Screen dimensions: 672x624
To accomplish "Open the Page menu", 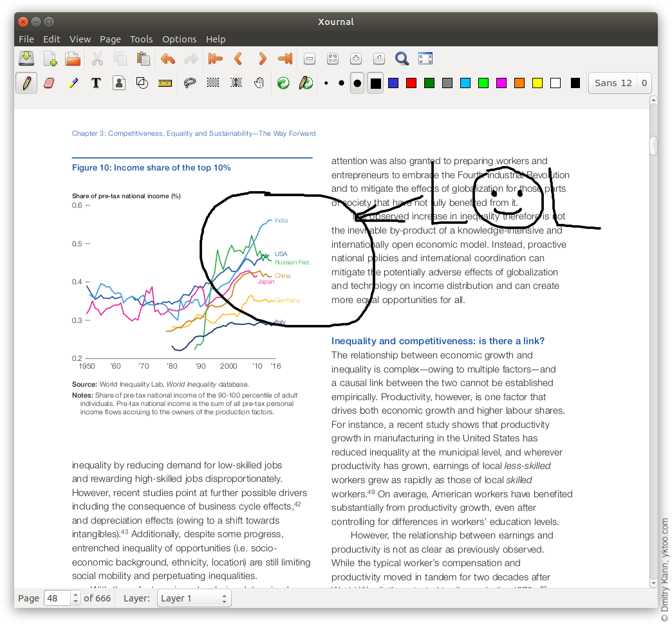I will click(x=110, y=39).
